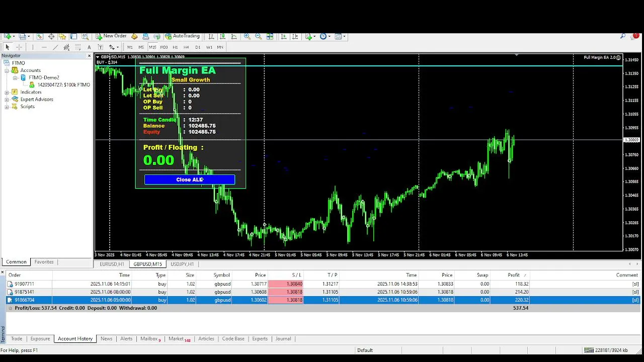Viewport: 644px width, 362px height.
Task: Switch to USDJPY,H1 chart tab
Action: point(182,264)
